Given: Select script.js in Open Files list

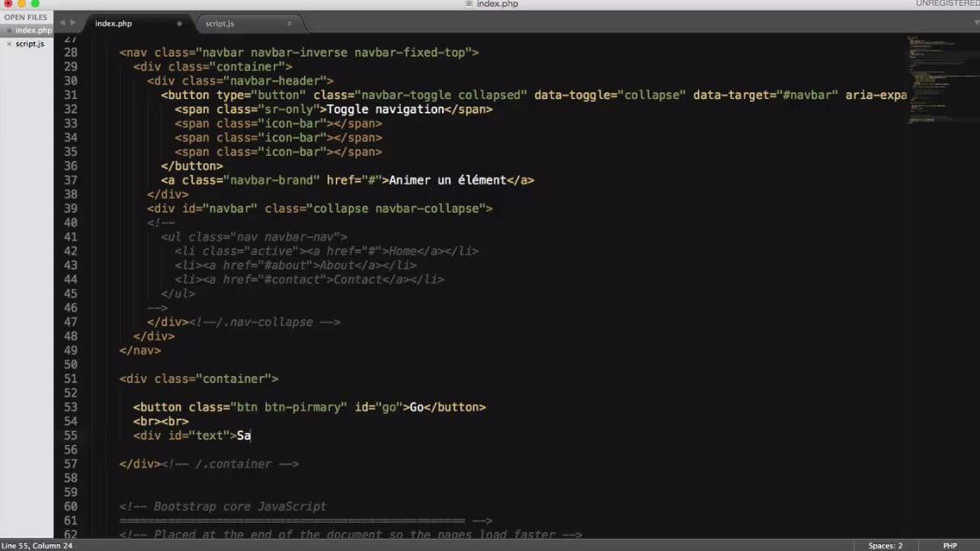Looking at the screenshot, I should tap(30, 44).
